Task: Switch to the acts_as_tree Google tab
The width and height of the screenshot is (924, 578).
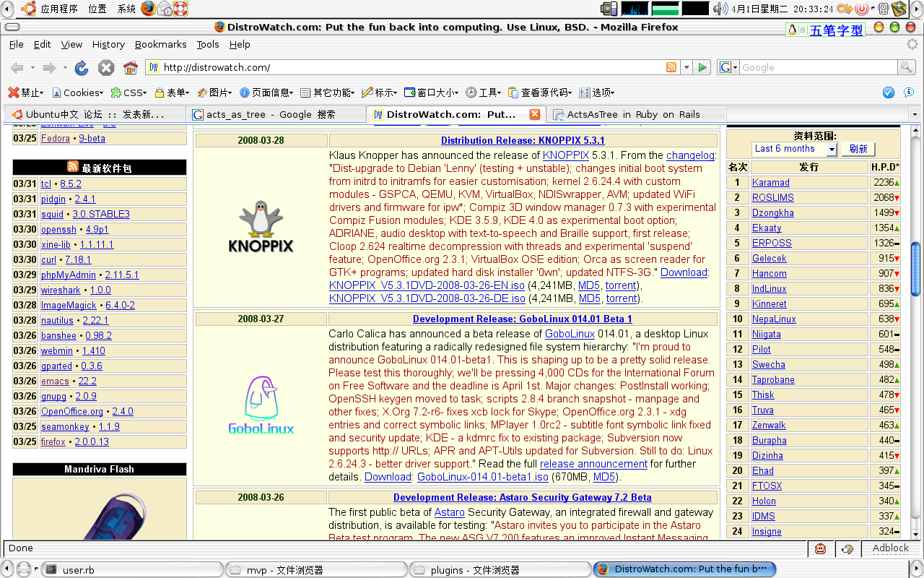Action: point(276,114)
